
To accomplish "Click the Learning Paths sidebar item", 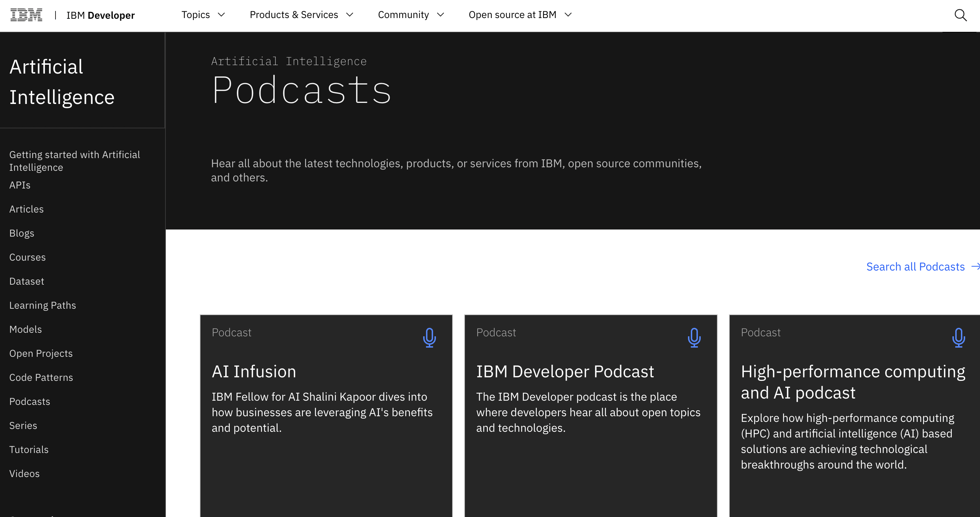I will tap(43, 305).
